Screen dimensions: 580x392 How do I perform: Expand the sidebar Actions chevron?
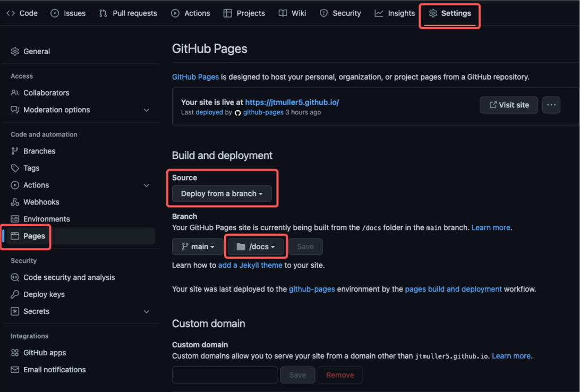(147, 186)
